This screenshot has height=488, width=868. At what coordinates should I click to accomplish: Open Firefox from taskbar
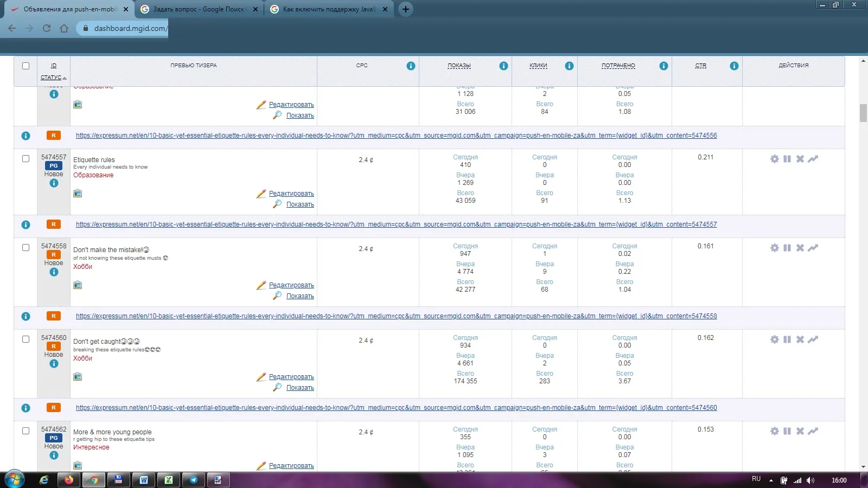pos(69,480)
